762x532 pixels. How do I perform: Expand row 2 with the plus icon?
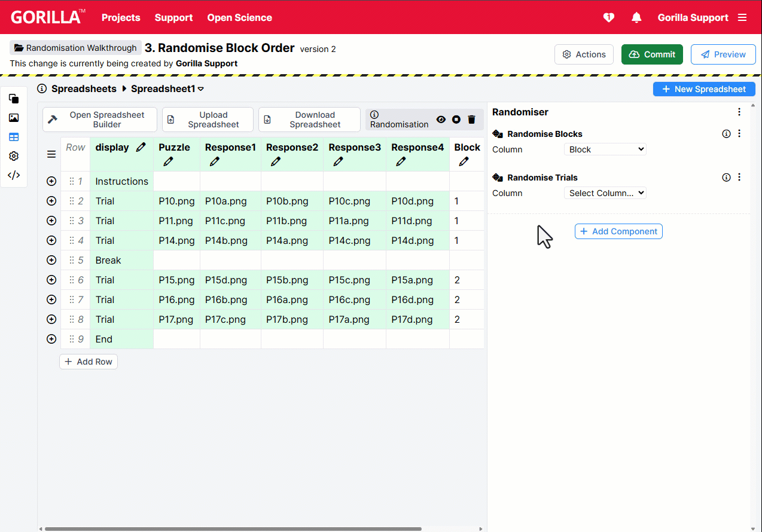click(x=51, y=201)
